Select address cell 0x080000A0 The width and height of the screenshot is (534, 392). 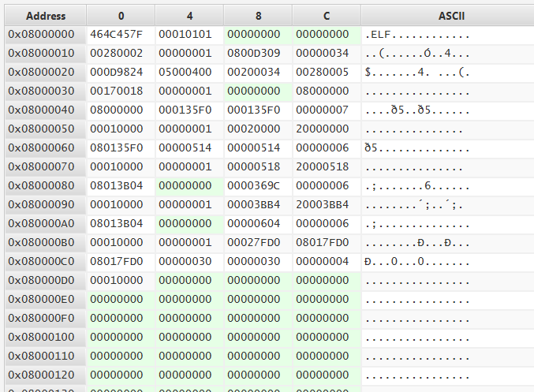(46, 223)
